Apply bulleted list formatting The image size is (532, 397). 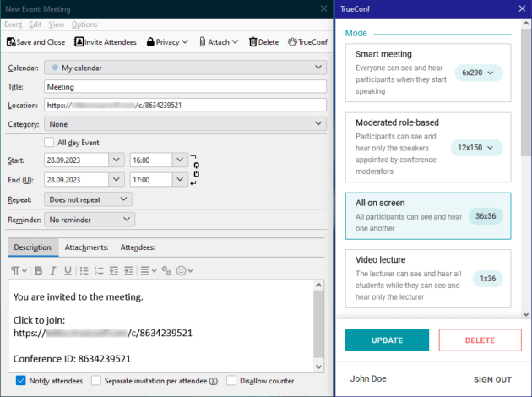coord(84,271)
